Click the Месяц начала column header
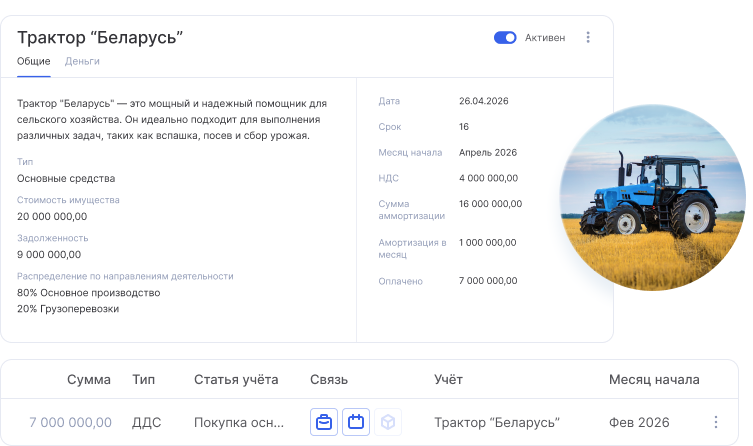753x446 pixels. click(x=654, y=380)
